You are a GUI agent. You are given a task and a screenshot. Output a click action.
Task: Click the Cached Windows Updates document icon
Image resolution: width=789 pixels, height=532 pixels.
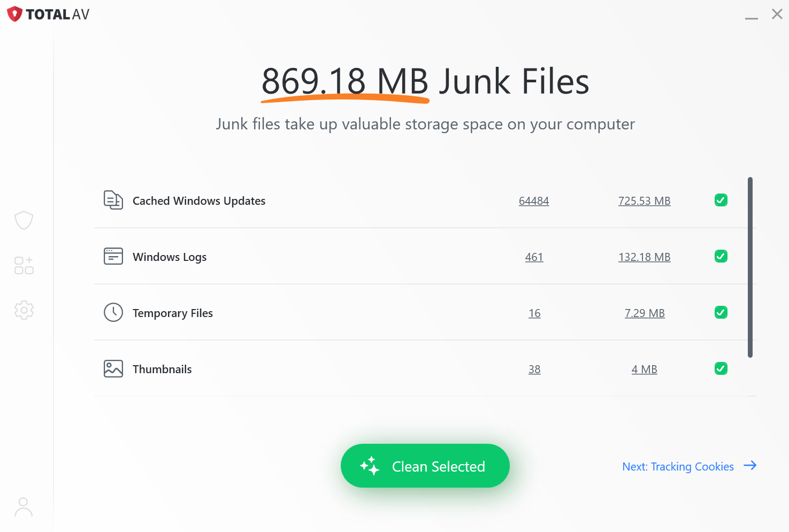113,201
